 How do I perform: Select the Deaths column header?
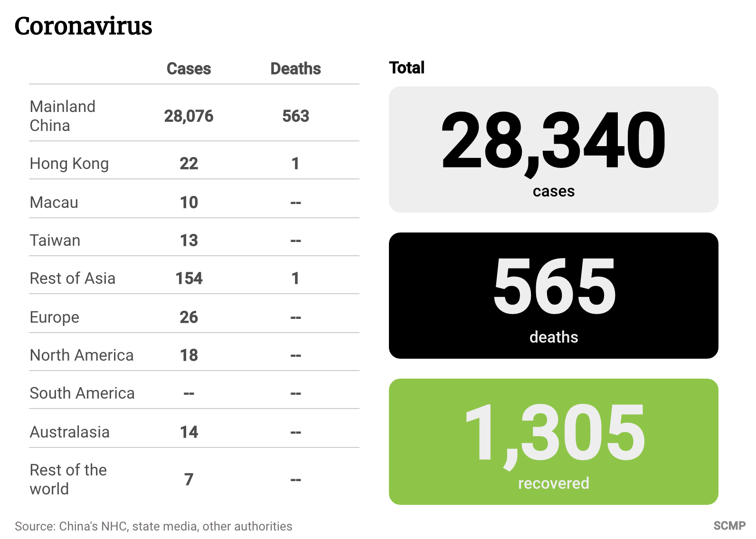tap(295, 69)
